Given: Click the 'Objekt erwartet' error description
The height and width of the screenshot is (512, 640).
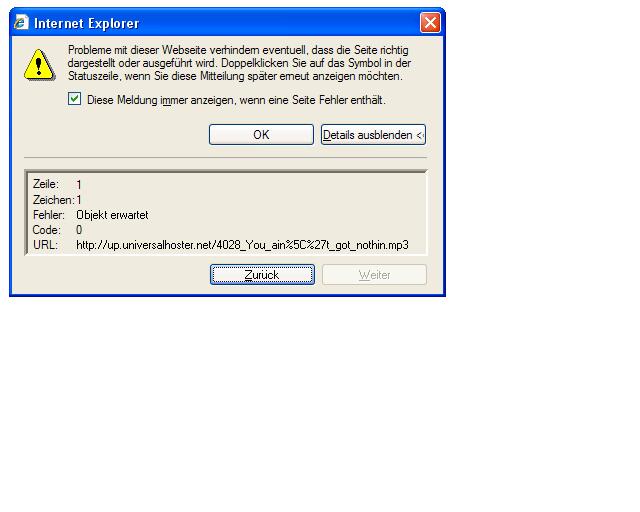Looking at the screenshot, I should 112,215.
